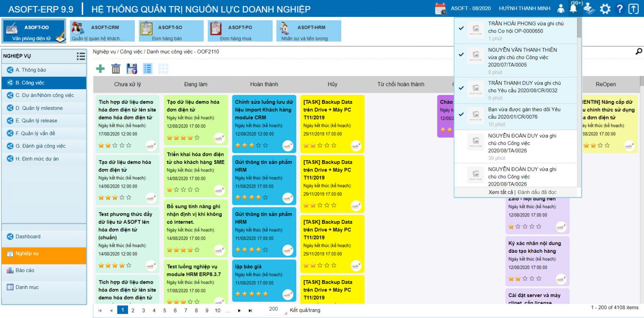This screenshot has height=318, width=644.
Task: Click the notification panel scrollbar
Action: click(x=579, y=28)
